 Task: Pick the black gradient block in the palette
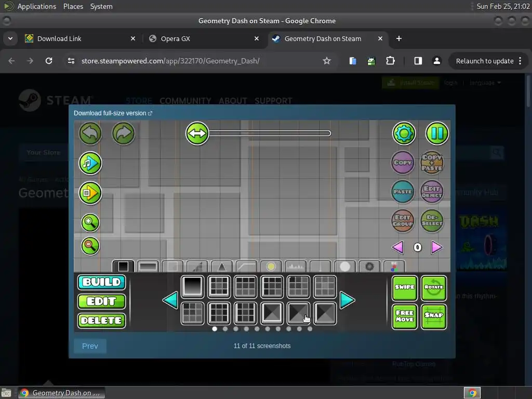click(192, 286)
